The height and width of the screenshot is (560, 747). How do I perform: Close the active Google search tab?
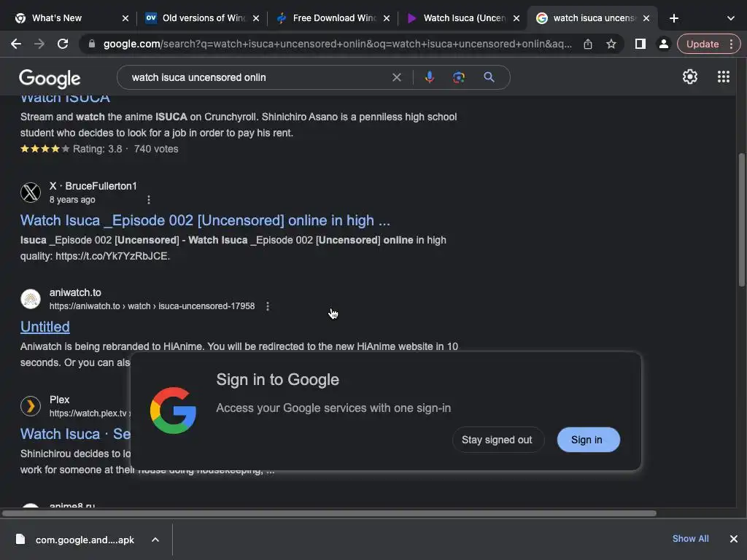click(x=646, y=18)
